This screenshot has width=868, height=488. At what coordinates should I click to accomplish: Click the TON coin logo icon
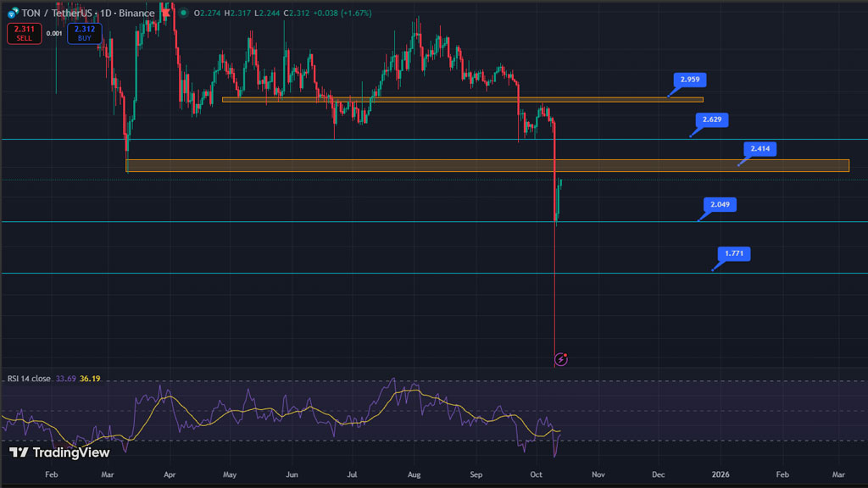pos(13,14)
